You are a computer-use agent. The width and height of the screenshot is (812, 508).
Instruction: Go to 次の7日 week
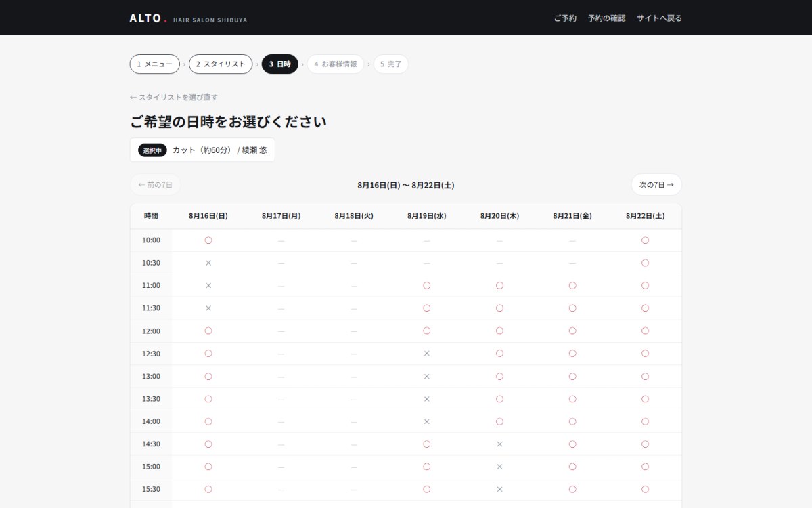[x=656, y=184]
